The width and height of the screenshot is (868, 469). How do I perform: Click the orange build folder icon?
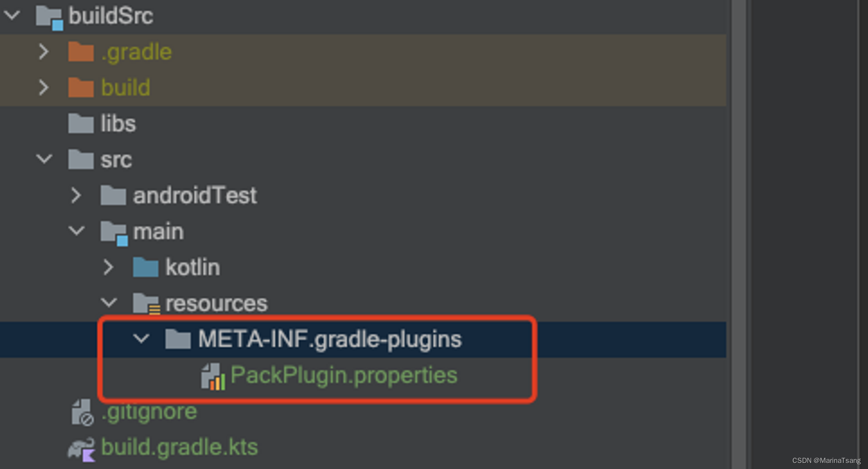point(81,88)
